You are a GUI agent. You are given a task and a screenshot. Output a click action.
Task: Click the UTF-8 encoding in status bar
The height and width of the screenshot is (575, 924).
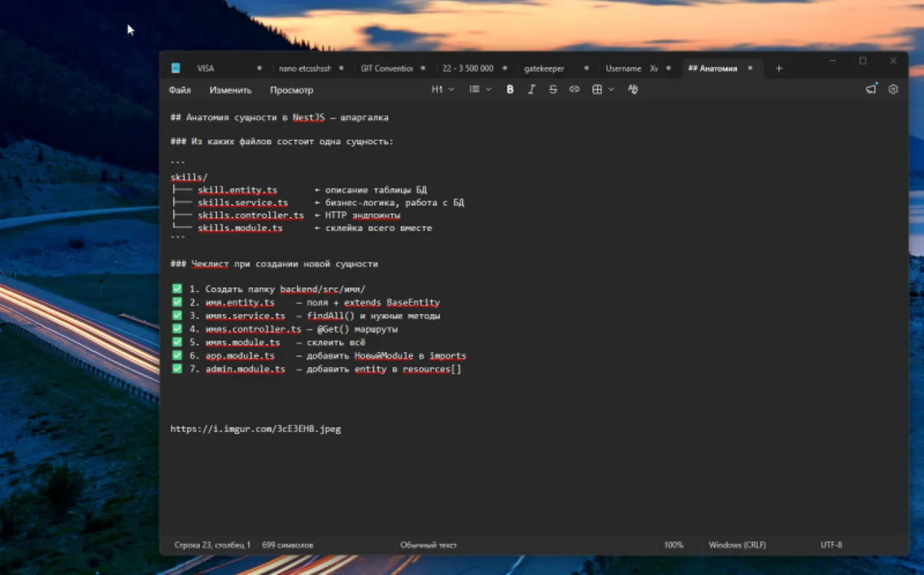click(831, 545)
